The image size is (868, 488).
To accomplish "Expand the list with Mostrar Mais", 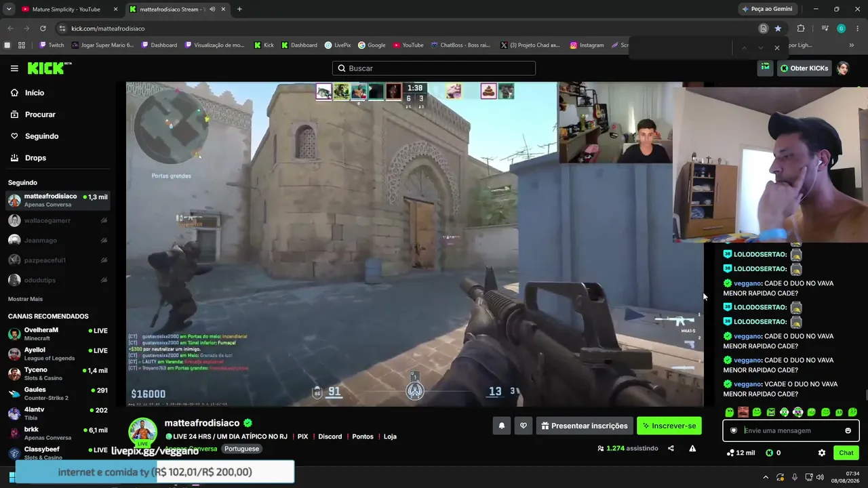I will coord(25,299).
